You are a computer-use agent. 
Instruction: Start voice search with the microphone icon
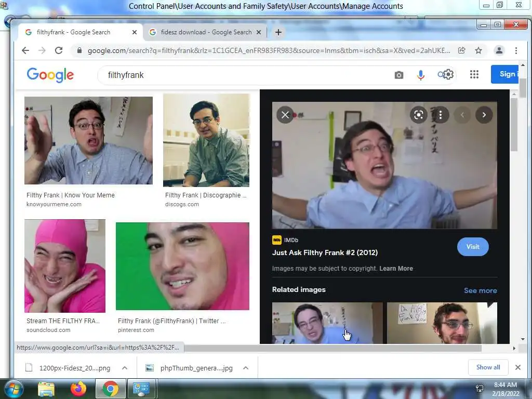(421, 75)
